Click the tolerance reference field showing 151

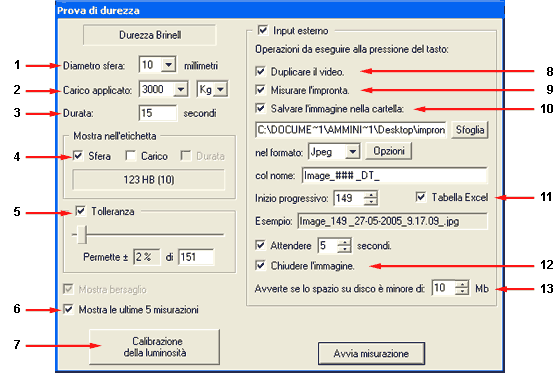[196, 257]
